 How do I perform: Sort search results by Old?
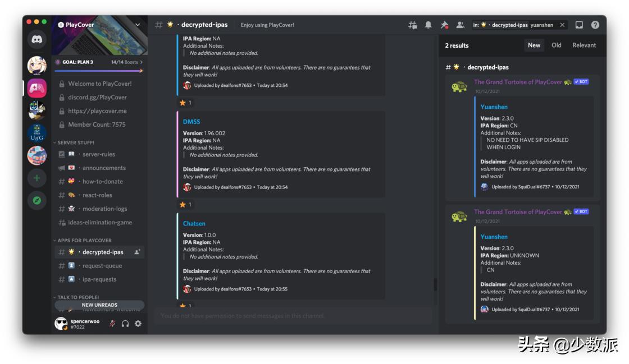coord(556,45)
